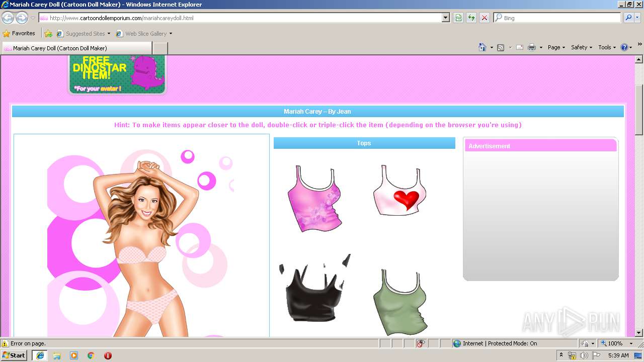Select the pink floral tank top
Viewport: 644px width, 362px height.
click(315, 198)
